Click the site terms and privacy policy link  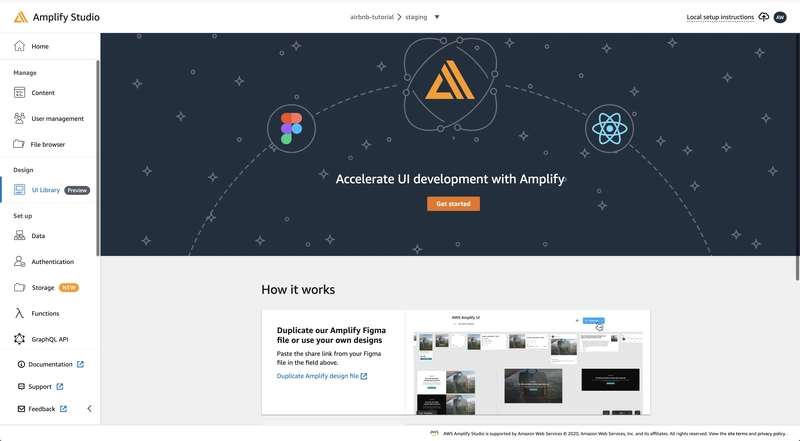[x=757, y=433]
